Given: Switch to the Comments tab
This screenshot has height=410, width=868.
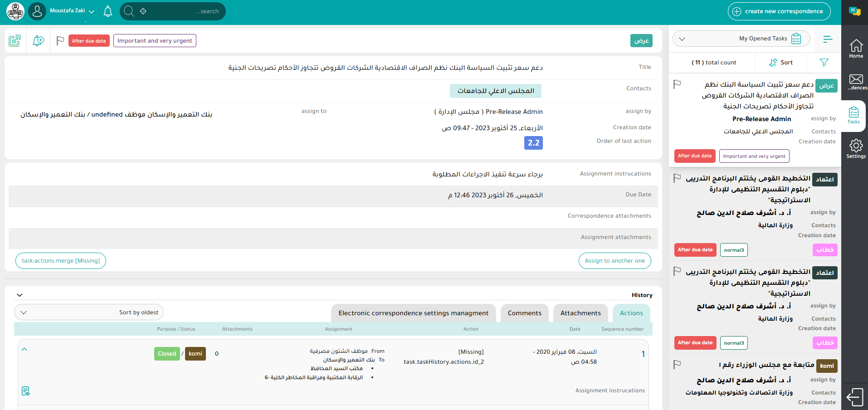Looking at the screenshot, I should [x=524, y=313].
